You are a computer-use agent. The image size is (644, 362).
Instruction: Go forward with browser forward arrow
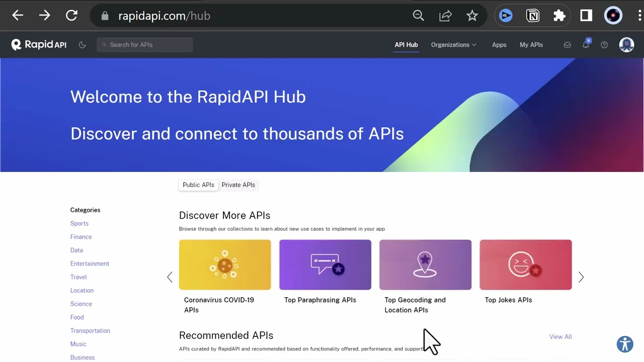tap(45, 16)
